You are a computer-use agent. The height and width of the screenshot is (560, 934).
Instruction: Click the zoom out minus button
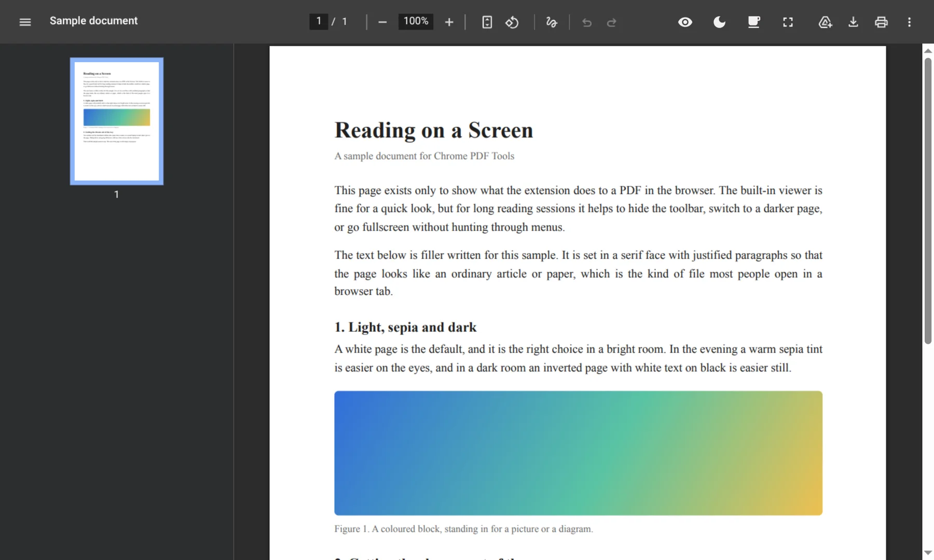[382, 22]
